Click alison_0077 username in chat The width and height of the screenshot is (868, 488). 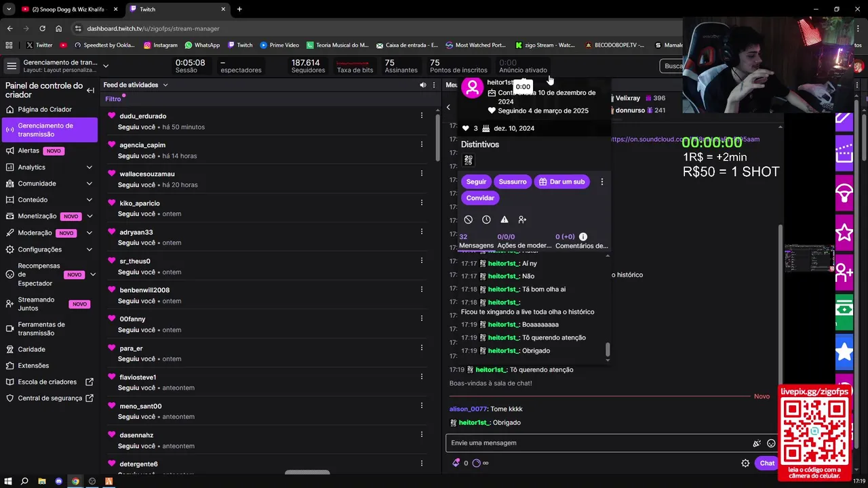coord(468,409)
